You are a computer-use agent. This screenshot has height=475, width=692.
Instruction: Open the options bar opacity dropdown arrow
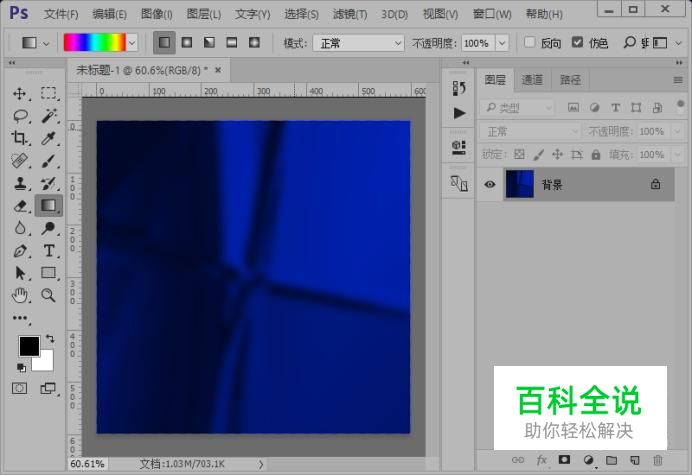tap(502, 43)
